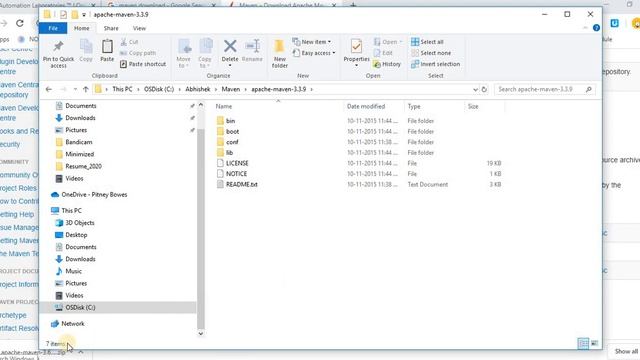Open Resume_2020 folder in navigation pane

[84, 167]
